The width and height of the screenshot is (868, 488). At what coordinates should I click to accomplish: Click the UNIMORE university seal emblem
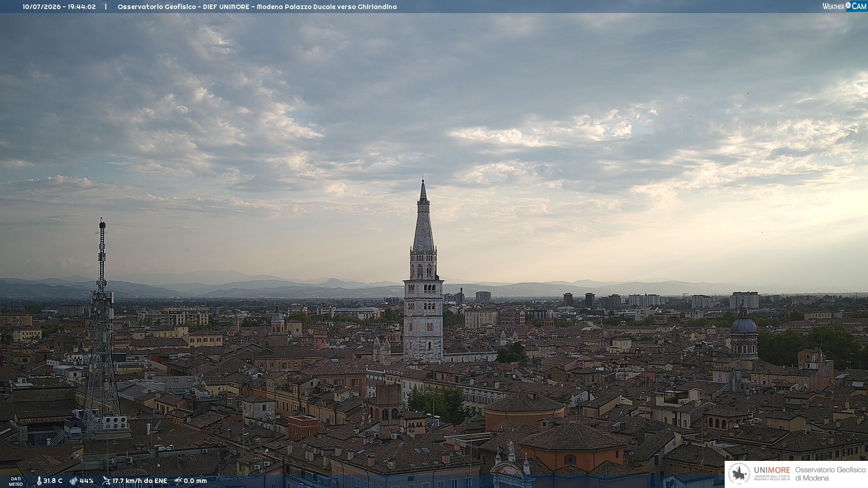tap(739, 474)
